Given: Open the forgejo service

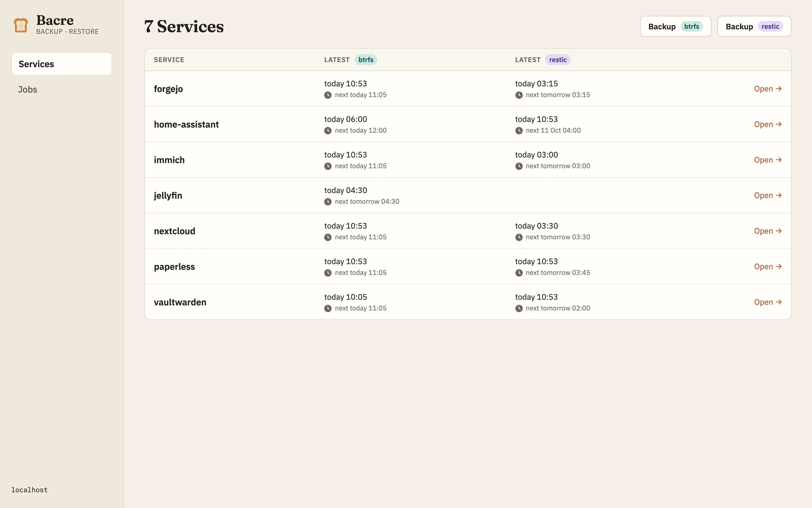Looking at the screenshot, I should click(768, 89).
